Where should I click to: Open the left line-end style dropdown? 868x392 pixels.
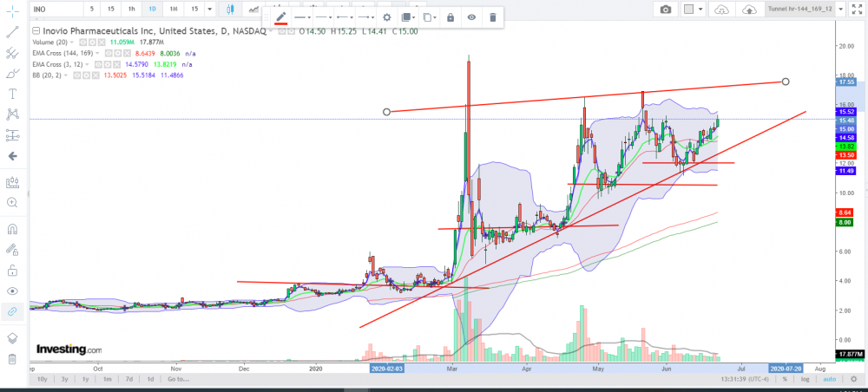pos(345,17)
